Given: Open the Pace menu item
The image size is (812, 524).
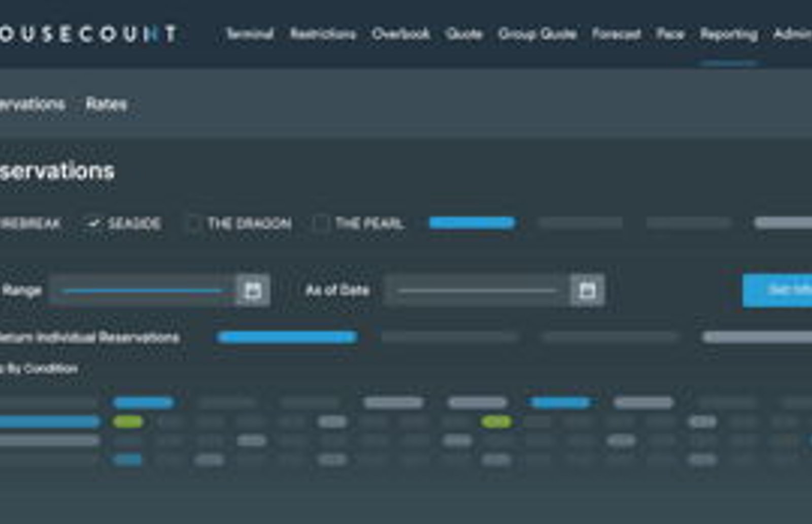Looking at the screenshot, I should pos(670,34).
